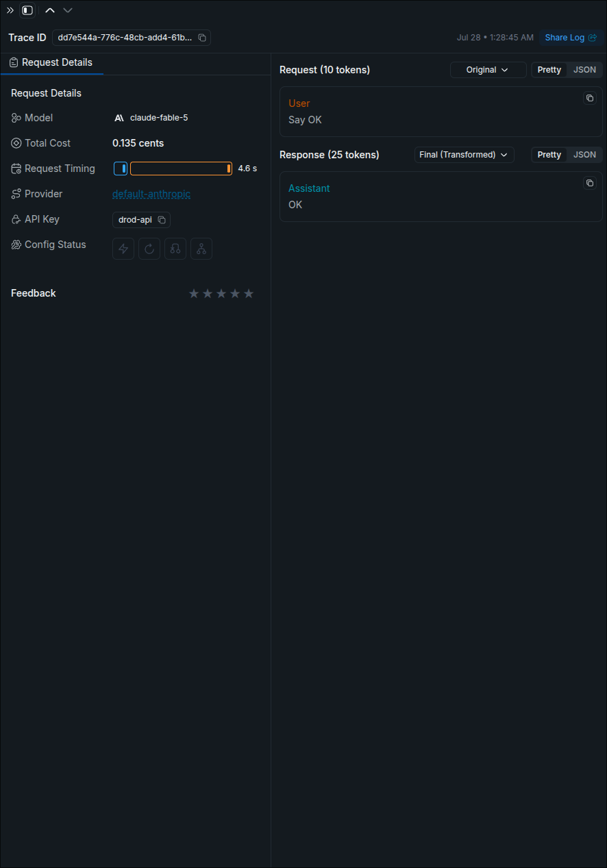The height and width of the screenshot is (868, 607).
Task: Click the fallback branch Config Status icon
Action: 175,249
